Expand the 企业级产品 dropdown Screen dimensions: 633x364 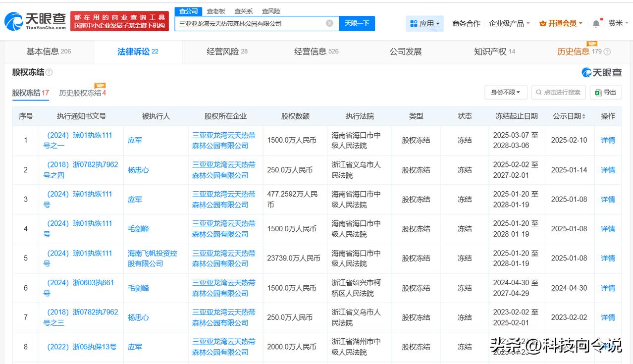509,23
